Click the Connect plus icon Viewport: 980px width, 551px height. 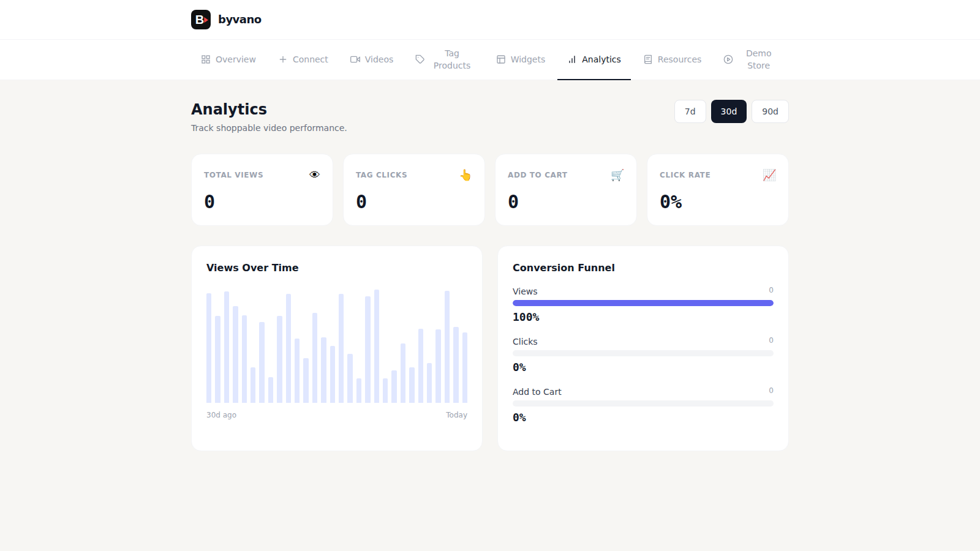click(282, 59)
